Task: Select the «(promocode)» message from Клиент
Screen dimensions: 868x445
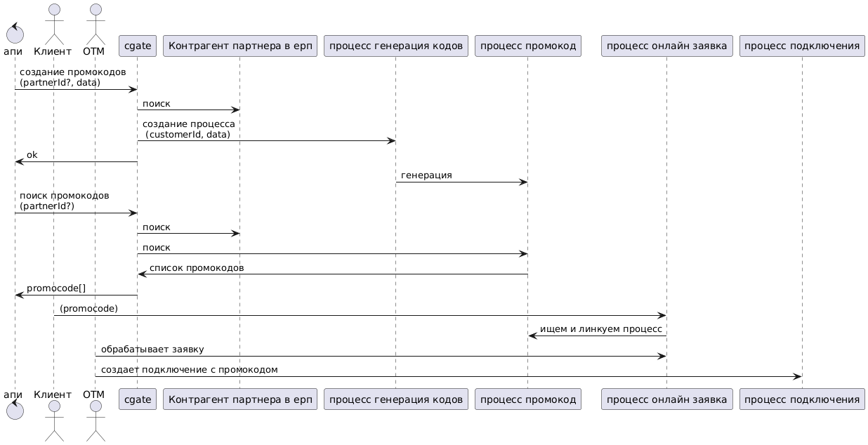Action: point(89,309)
